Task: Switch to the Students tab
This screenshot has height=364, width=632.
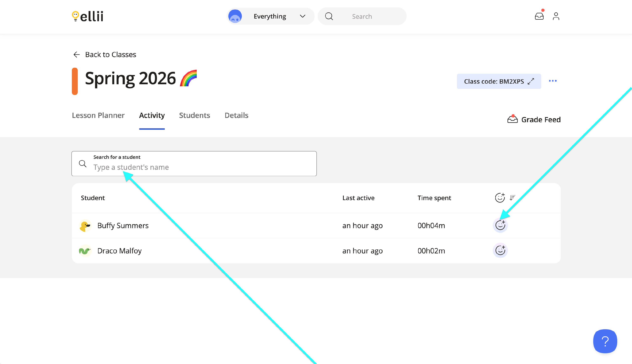Action: [x=194, y=115]
